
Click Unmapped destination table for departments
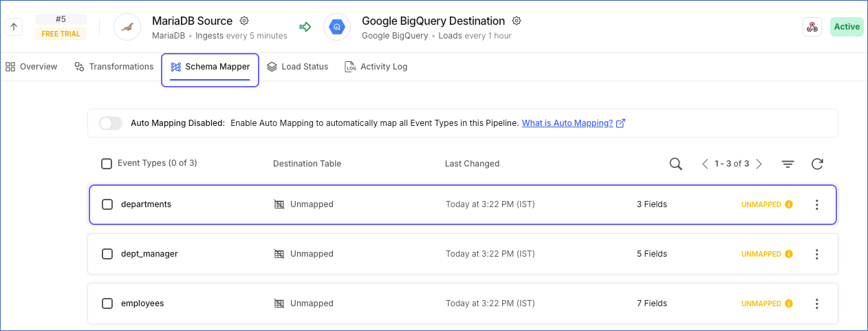303,204
